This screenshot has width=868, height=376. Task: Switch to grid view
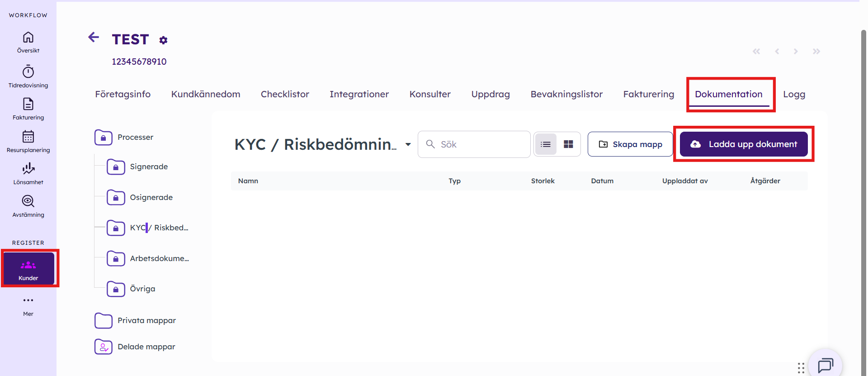[568, 144]
